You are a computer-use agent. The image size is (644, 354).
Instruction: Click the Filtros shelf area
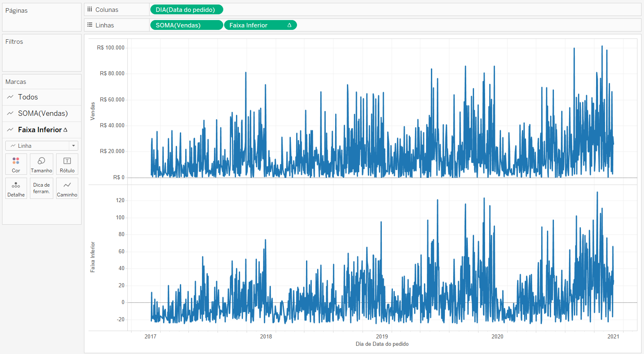(x=42, y=53)
